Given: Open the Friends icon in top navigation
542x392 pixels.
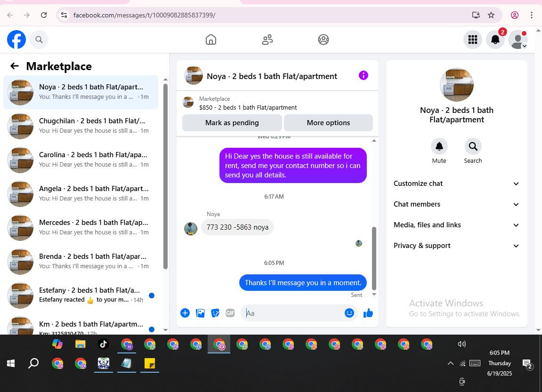Looking at the screenshot, I should click(267, 40).
